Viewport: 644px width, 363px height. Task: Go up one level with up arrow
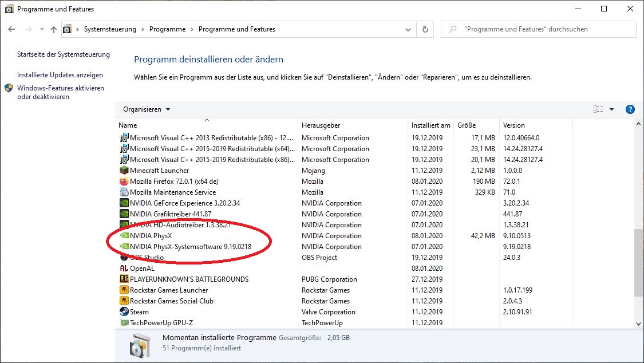point(54,29)
